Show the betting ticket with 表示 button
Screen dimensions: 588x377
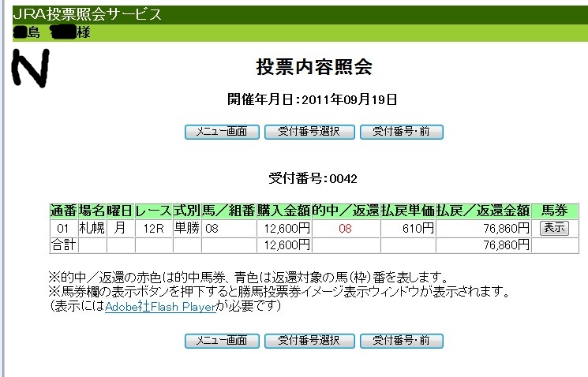pyautogui.click(x=554, y=228)
